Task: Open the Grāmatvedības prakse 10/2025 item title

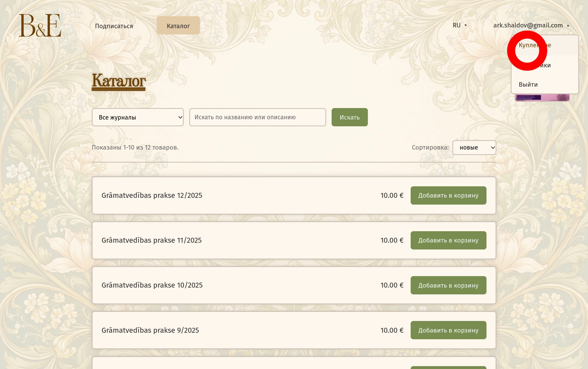Action: (152, 285)
